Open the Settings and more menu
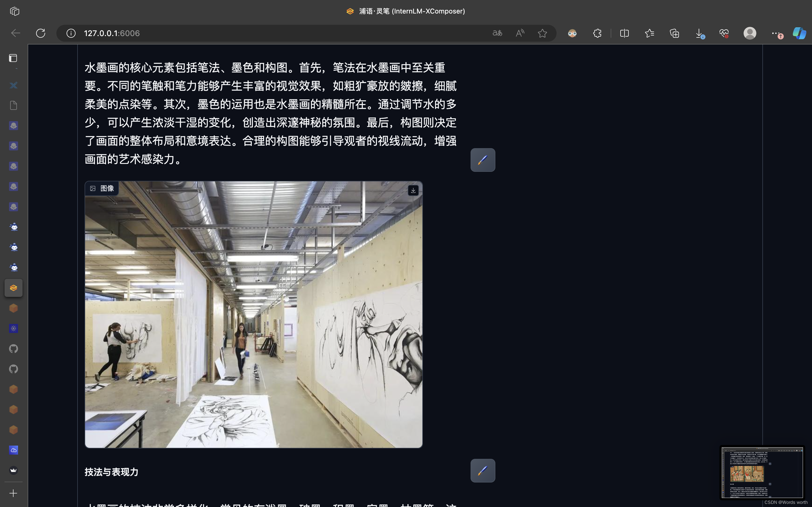The height and width of the screenshot is (507, 812). pos(775,33)
